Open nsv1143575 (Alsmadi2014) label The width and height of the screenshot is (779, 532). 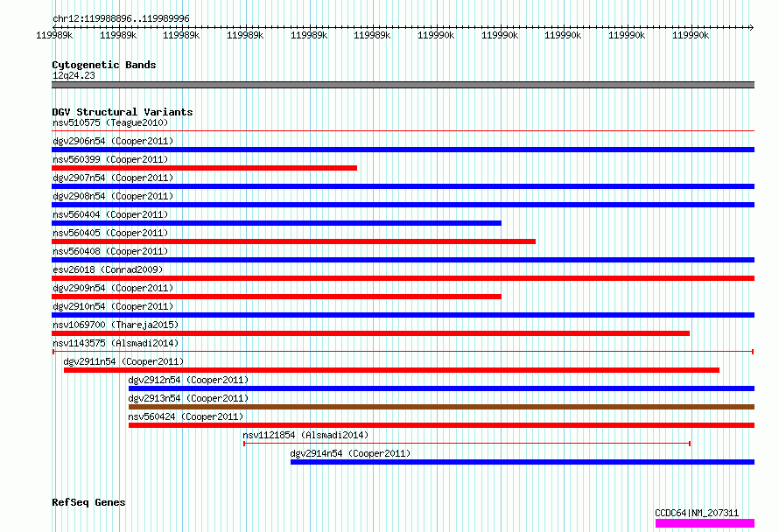coord(116,343)
